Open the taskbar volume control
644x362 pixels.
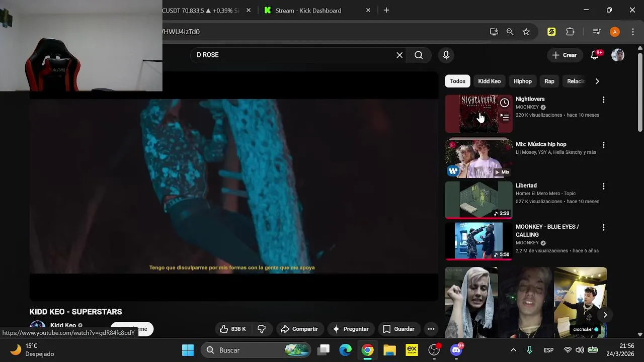point(580,350)
